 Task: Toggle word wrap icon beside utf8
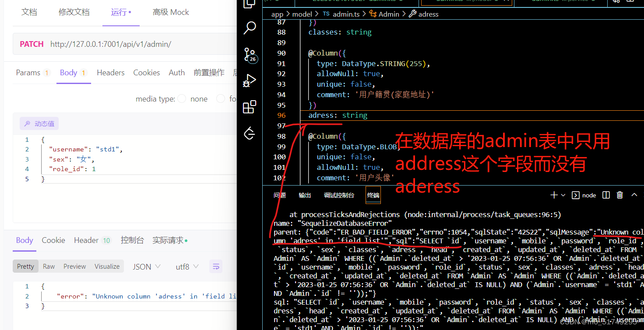pos(216,266)
